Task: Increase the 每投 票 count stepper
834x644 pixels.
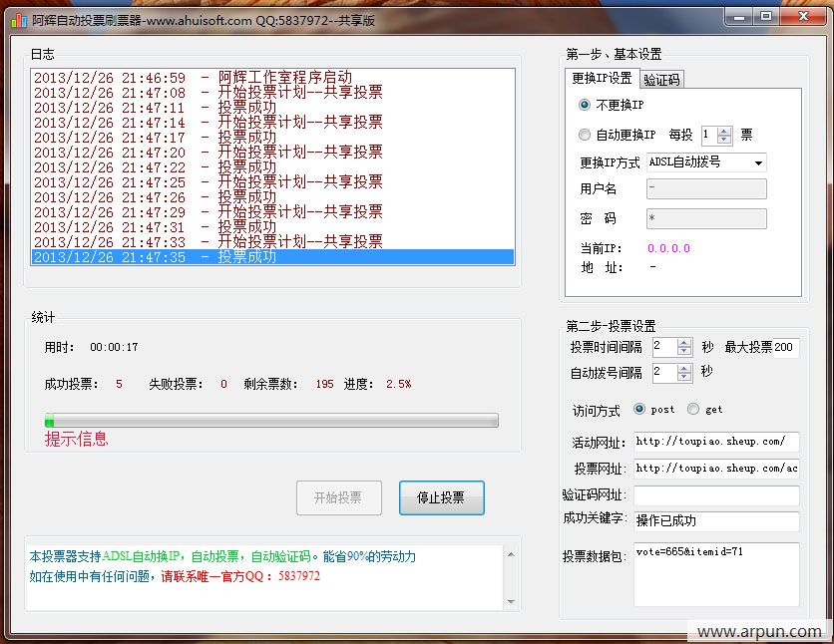Action: point(725,130)
